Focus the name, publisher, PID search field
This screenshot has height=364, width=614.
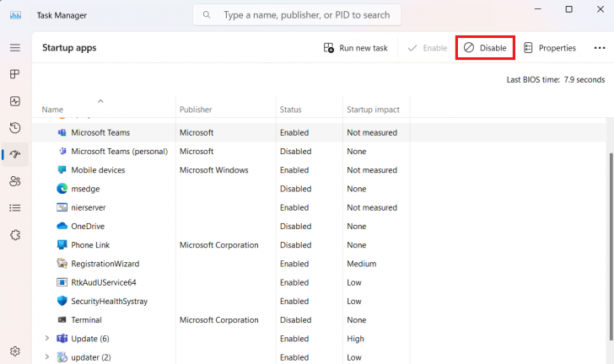pos(297,15)
